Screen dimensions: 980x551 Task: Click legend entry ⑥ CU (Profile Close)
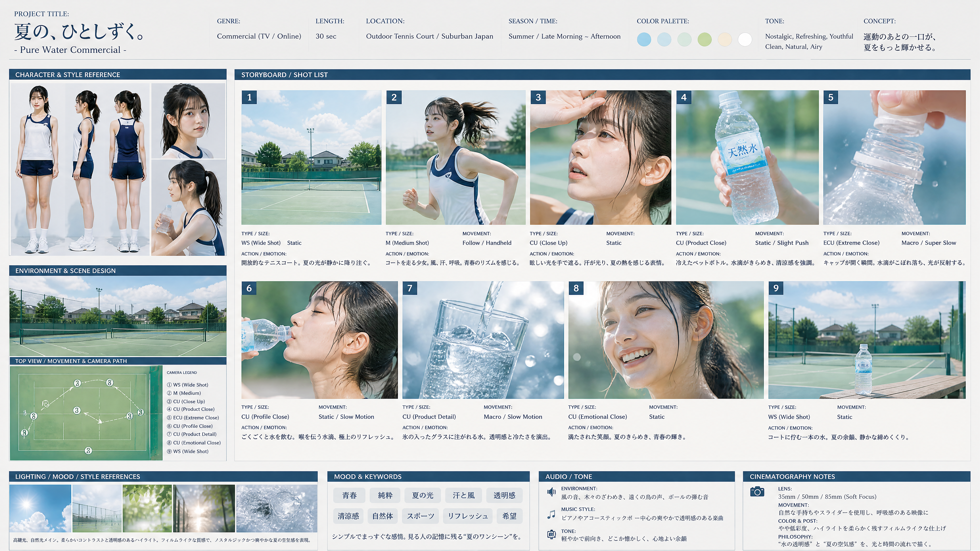pyautogui.click(x=190, y=426)
